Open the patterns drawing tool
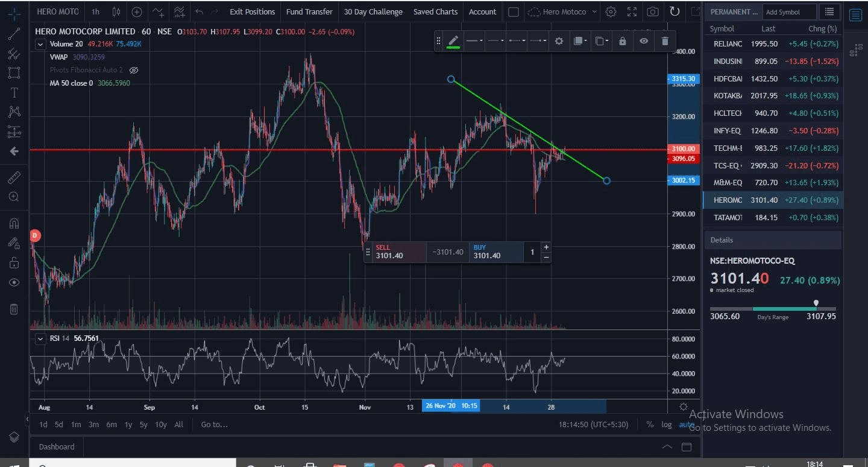Image resolution: width=868 pixels, height=467 pixels. tap(14, 112)
